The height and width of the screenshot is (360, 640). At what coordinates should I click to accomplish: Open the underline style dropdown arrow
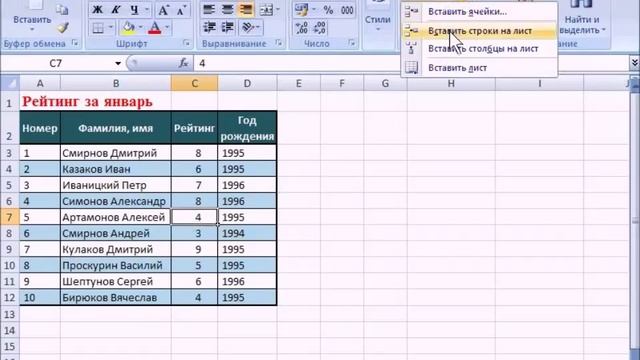(x=147, y=10)
